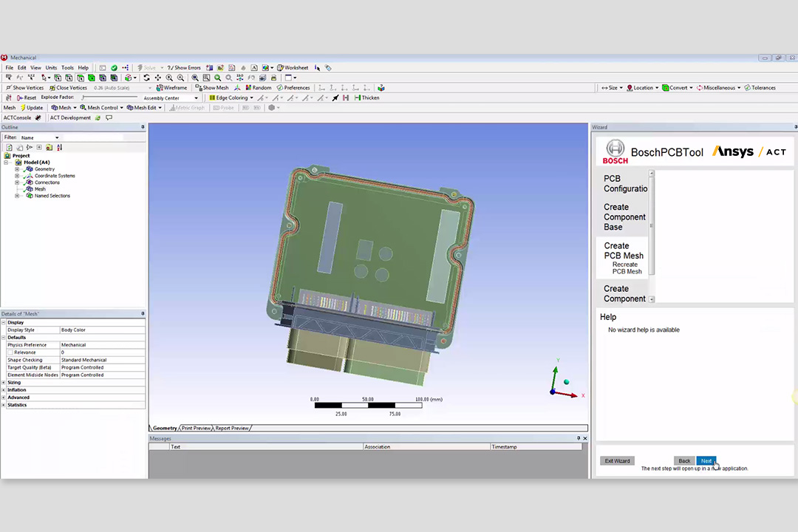Click the Explode Factor slider
Screen dimensions: 798x532
(x=109, y=98)
